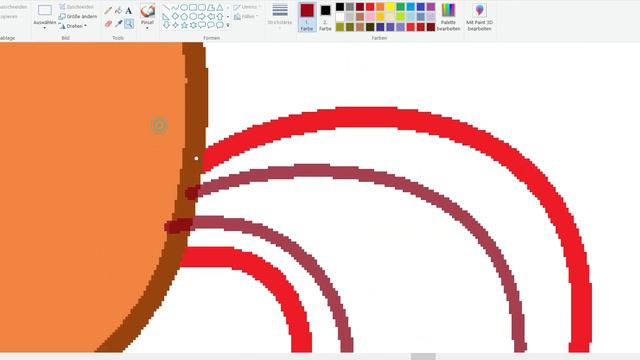Open the Strichstärke line width menu
The width and height of the screenshot is (640, 360).
280,16
